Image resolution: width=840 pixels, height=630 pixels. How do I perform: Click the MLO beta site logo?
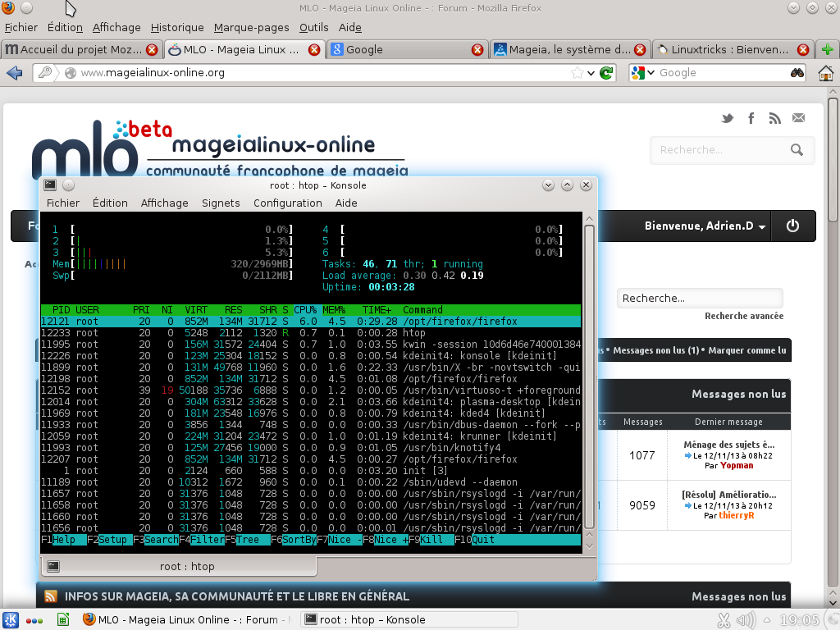pyautogui.click(x=220, y=149)
